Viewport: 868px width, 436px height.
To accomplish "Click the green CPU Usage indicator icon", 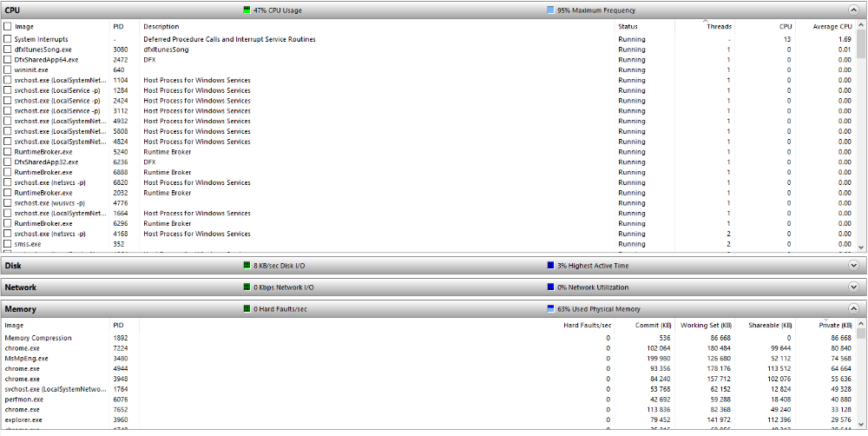I will point(247,10).
